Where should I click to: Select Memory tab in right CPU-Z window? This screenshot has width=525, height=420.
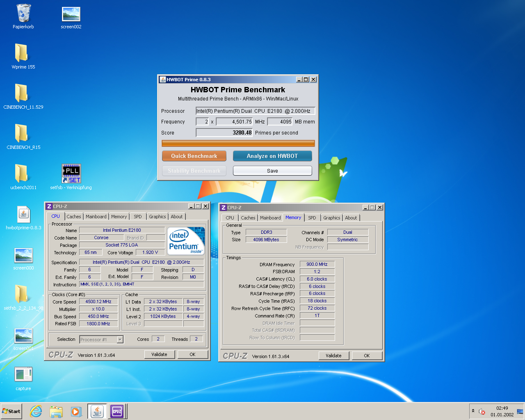pos(293,217)
